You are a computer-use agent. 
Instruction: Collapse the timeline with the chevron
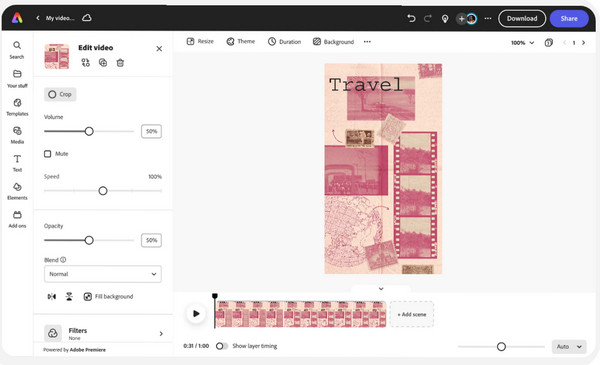(381, 289)
